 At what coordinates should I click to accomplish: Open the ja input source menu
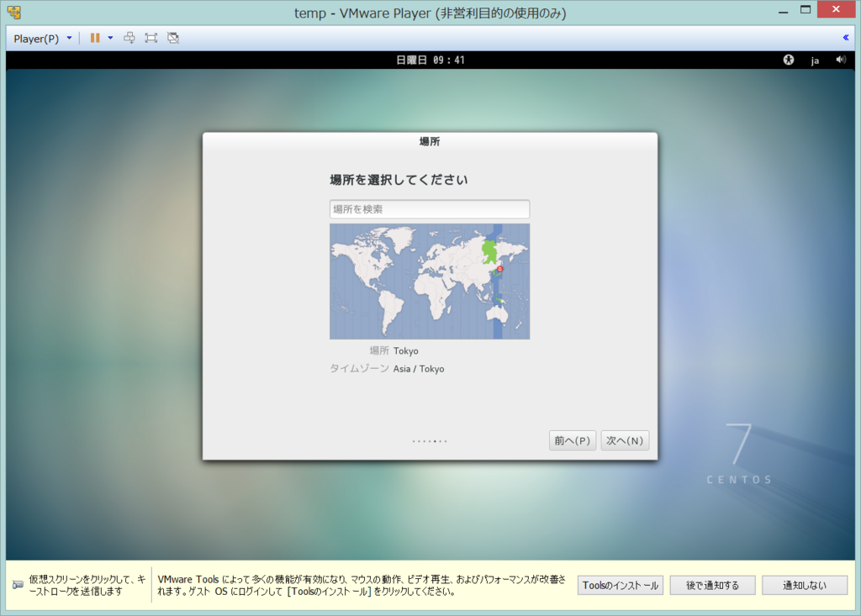[x=815, y=61]
